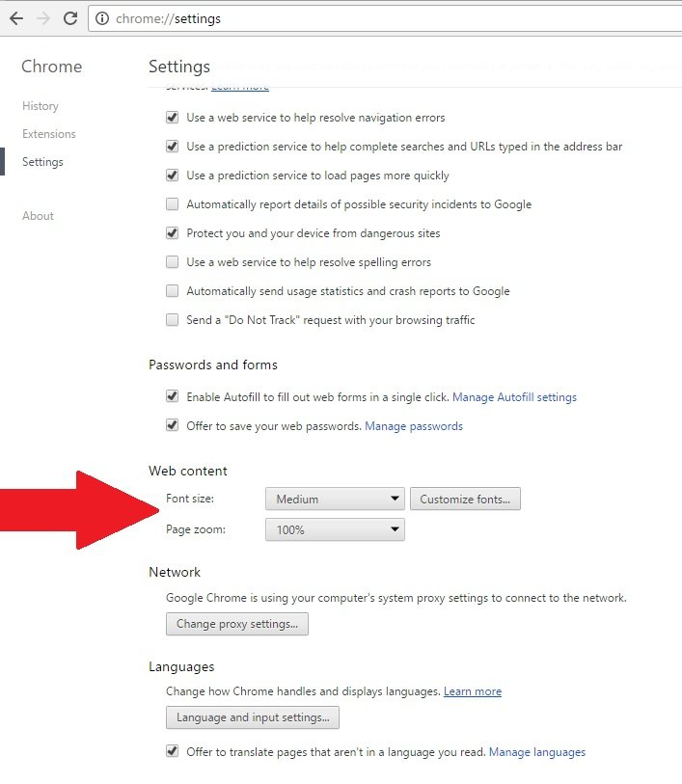
Task: Click the chrome://settings address bar
Action: pyautogui.click(x=386, y=18)
